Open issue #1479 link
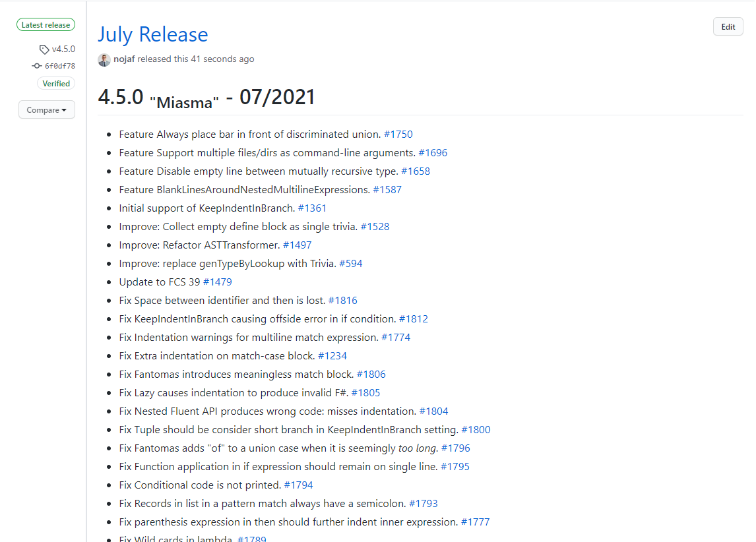This screenshot has width=756, height=542. coord(218,282)
